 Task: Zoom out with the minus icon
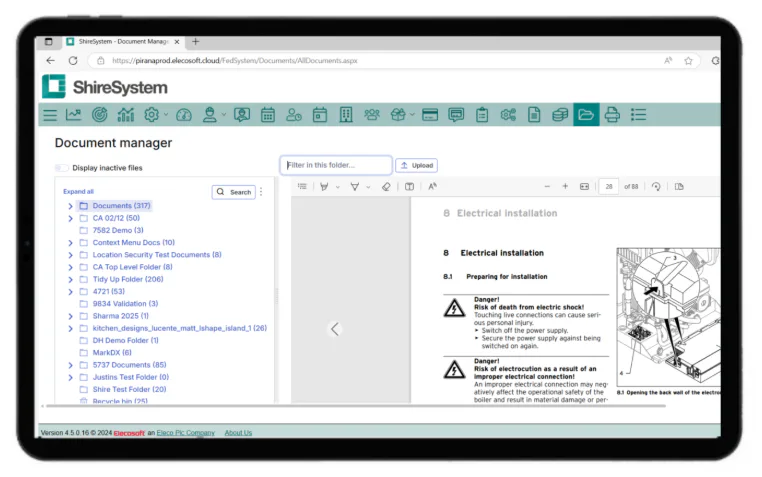pyautogui.click(x=547, y=187)
